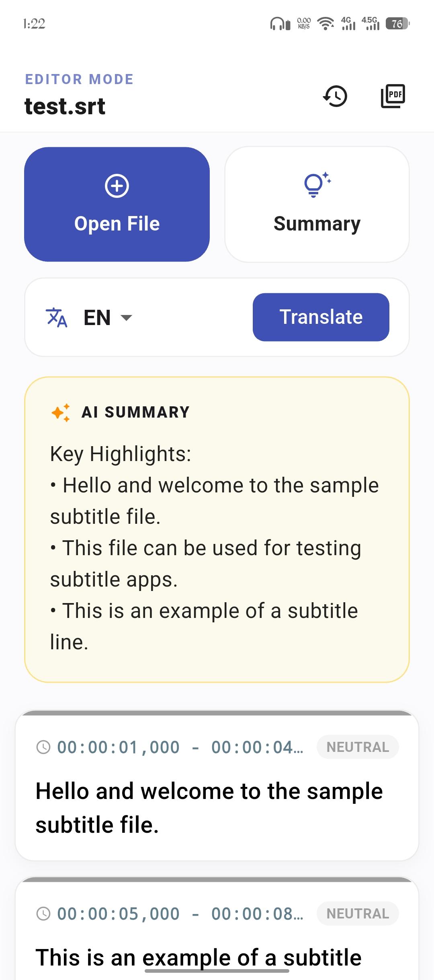Expand the language selector arrow
The width and height of the screenshot is (434, 980).
(x=127, y=318)
